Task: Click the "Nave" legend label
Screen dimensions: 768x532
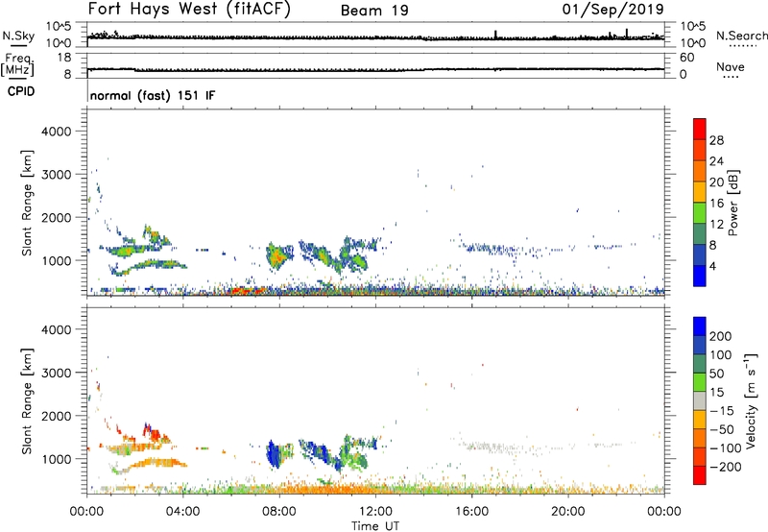Action: (731, 66)
